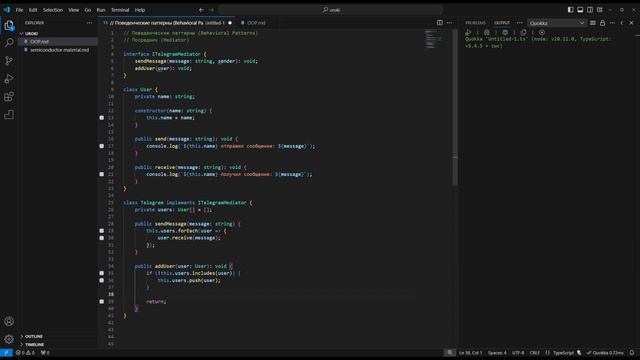Open the Explorer view in activity bar
The width and height of the screenshot is (640, 360).
coord(9,26)
